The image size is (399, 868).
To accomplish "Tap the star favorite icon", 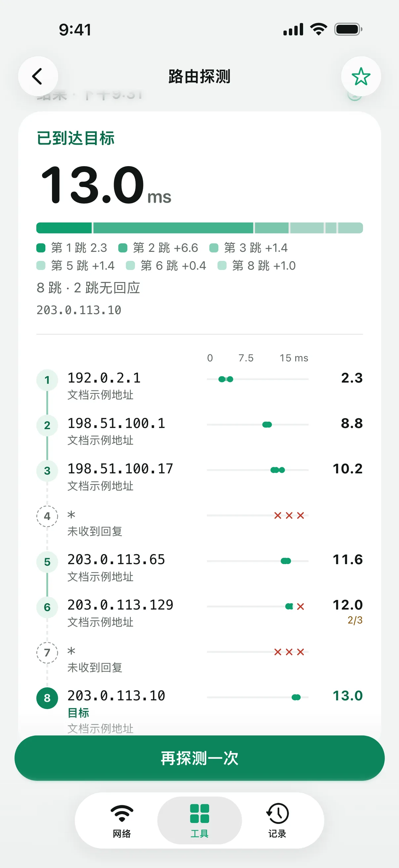I will (x=361, y=76).
